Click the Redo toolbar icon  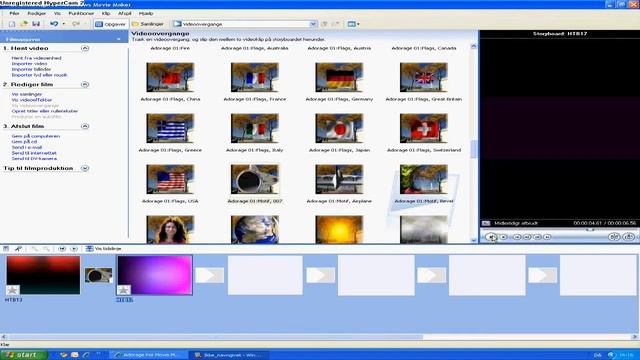76,24
